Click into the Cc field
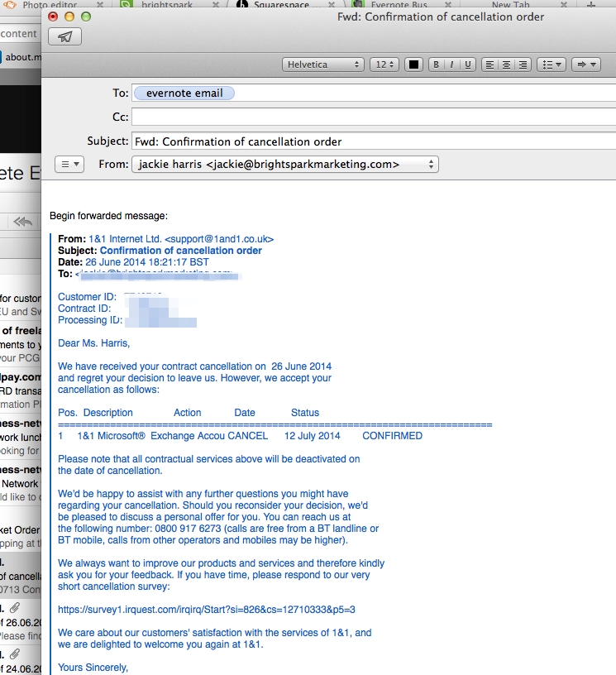The width and height of the screenshot is (616, 675). pos(374,117)
